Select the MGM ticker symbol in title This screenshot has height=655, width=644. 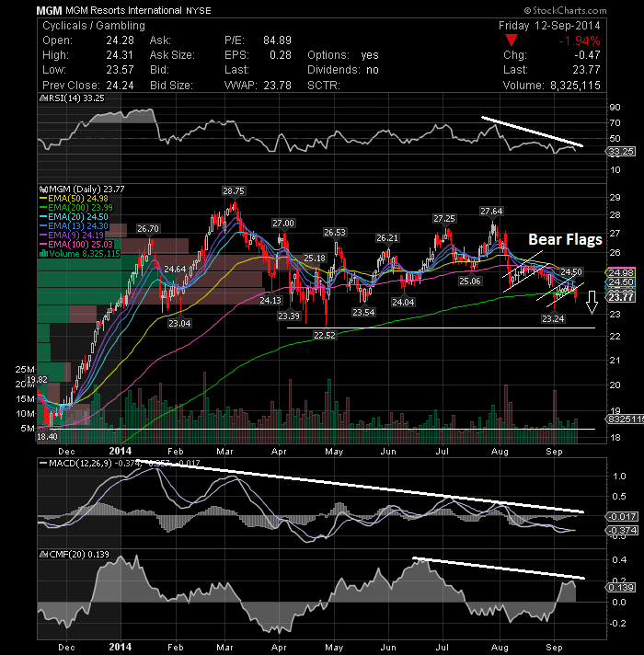(49, 10)
